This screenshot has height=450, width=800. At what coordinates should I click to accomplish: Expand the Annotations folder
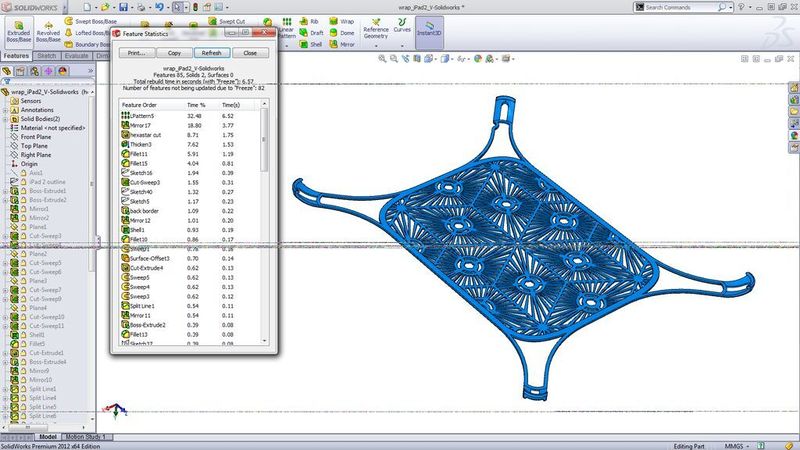click(x=6, y=110)
